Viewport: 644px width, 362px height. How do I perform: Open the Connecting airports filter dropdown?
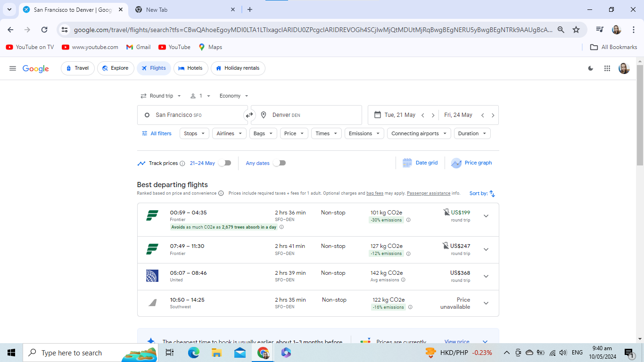click(419, 134)
